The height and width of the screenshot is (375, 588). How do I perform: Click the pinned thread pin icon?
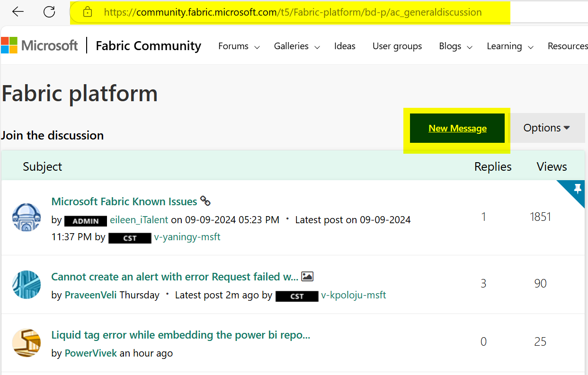pos(577,189)
